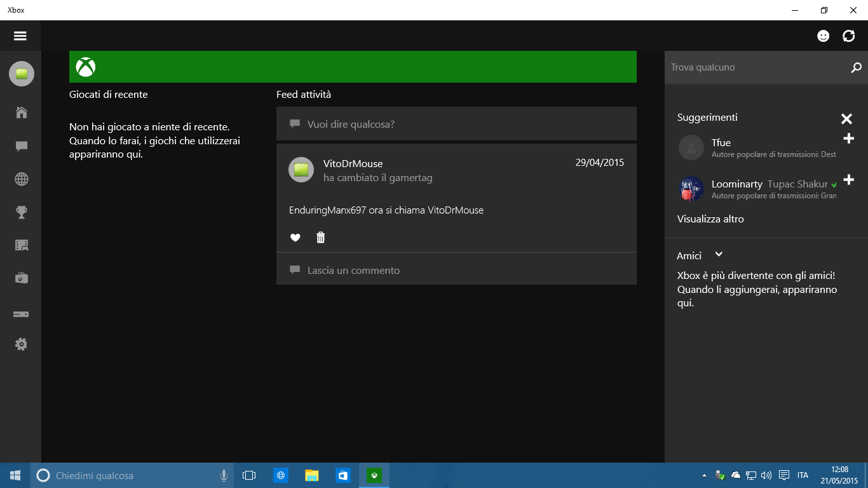Click the smiley feedback icon
The width and height of the screenshot is (868, 488).
click(823, 36)
